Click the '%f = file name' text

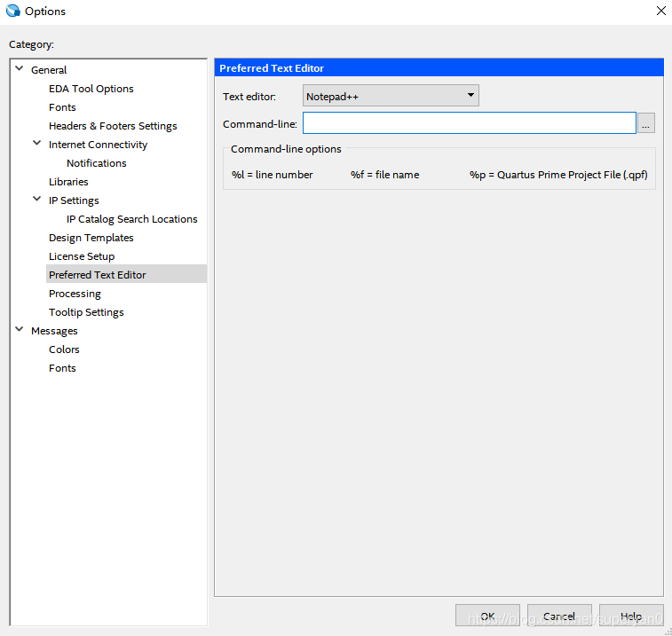(x=385, y=175)
